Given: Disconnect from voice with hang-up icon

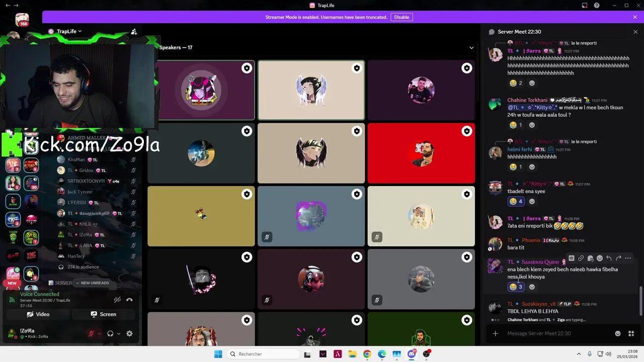Looking at the screenshot, I should click(x=129, y=300).
